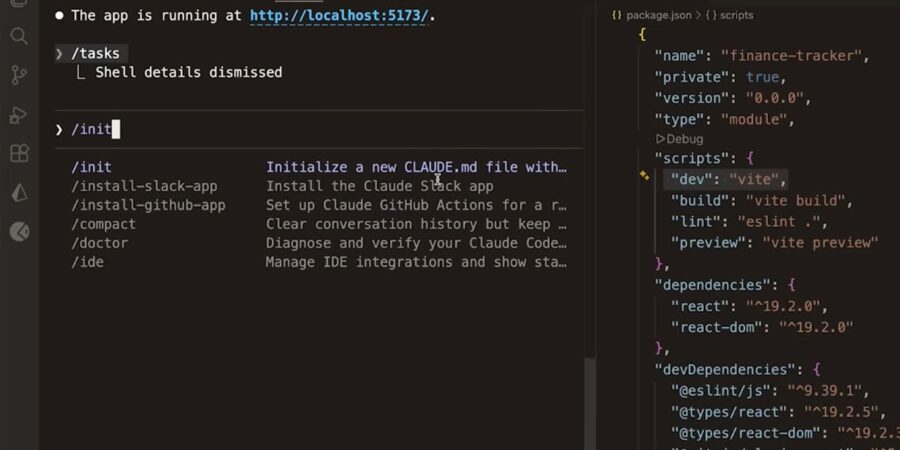Open the Search view in activity bar
This screenshot has width=900, height=450.
tap(19, 37)
